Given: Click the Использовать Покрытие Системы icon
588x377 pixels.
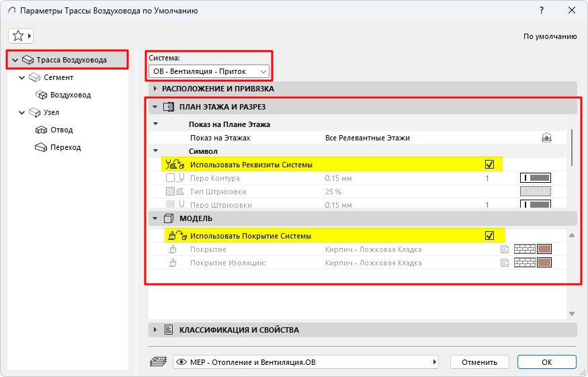Looking at the screenshot, I should tap(177, 236).
